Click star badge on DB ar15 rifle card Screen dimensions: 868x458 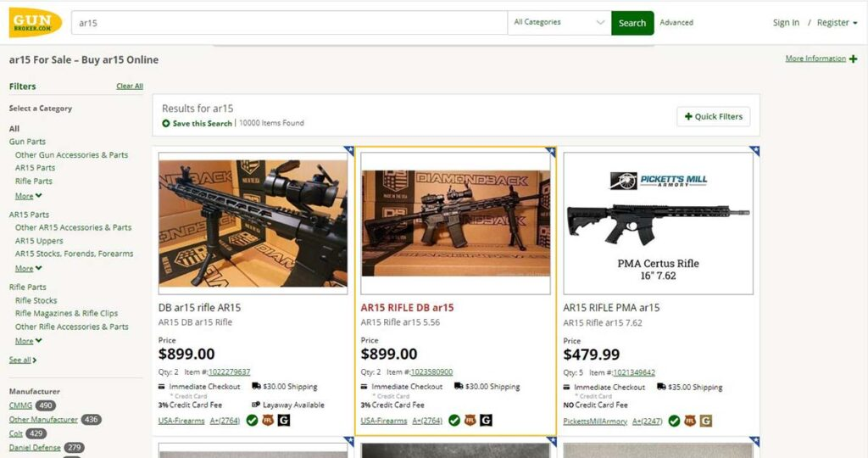tap(349, 149)
